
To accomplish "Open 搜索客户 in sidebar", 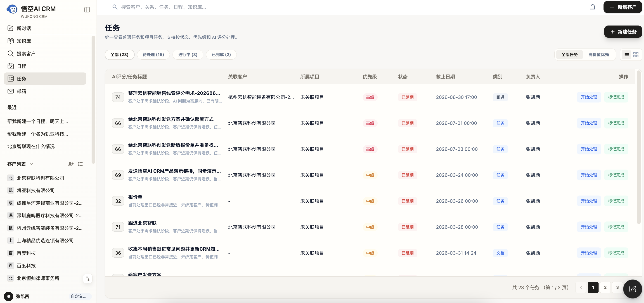I will click(45, 54).
